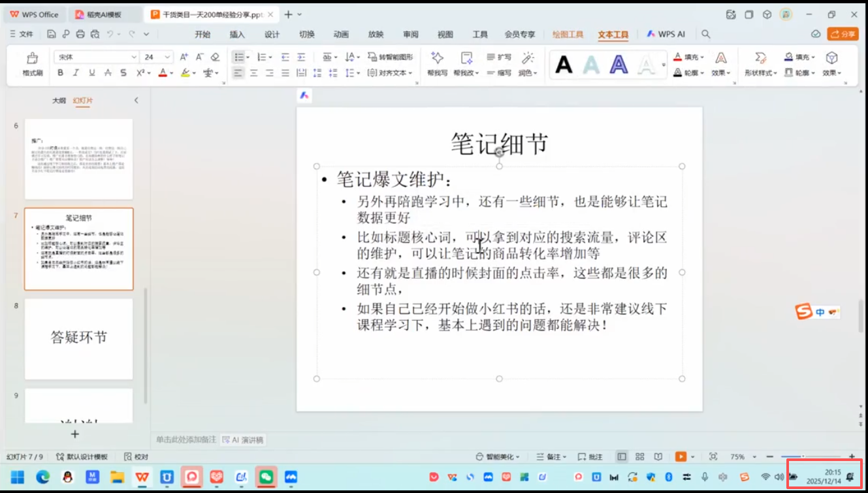Toggle the bulleted list formatting
Screen dimensions: 868x493
[239, 57]
